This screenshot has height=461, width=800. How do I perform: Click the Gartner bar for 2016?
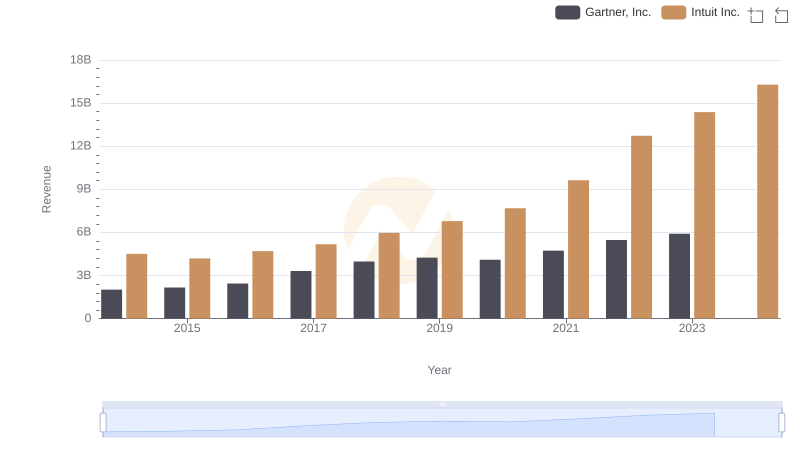(x=238, y=301)
